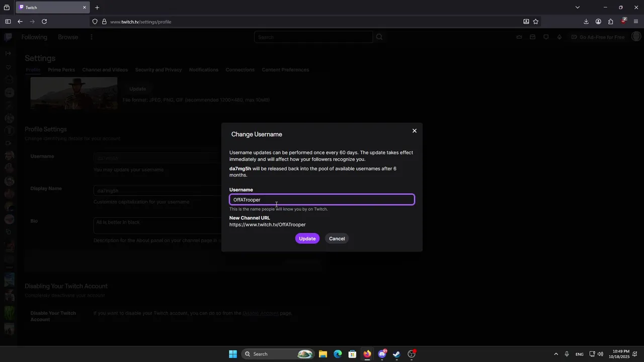Click the Bio text area behind dialog
Image resolution: width=644 pixels, height=362 pixels.
tap(157, 226)
